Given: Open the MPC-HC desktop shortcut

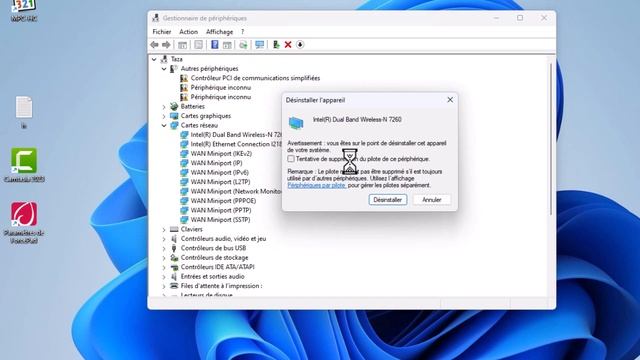Looking at the screenshot, I should point(24,10).
